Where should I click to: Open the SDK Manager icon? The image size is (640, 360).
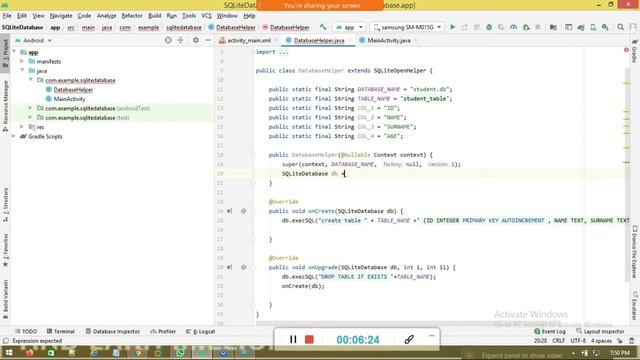(x=605, y=27)
